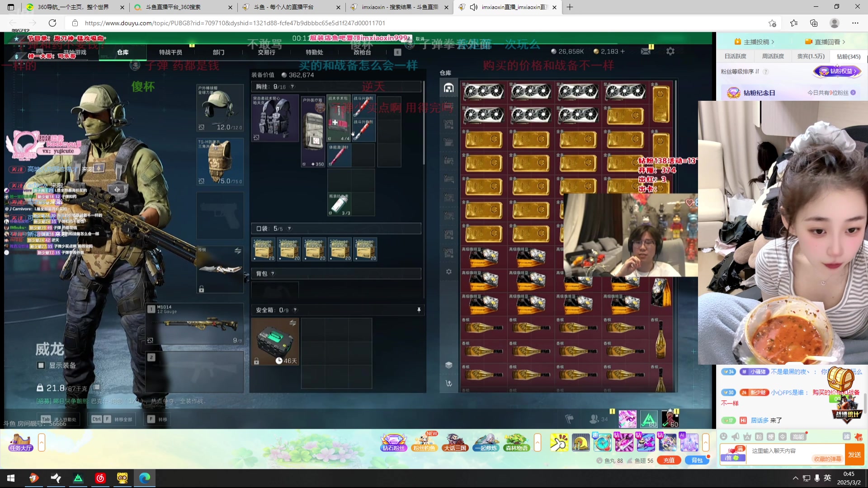The height and width of the screenshot is (488, 868).
Task: Open Microsoft Edge from the taskbar
Action: (145, 478)
